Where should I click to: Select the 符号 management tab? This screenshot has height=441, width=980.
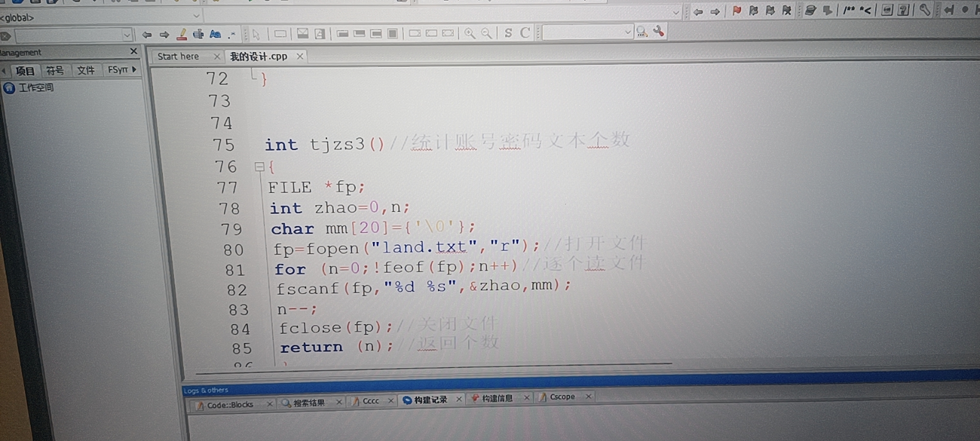tap(55, 71)
